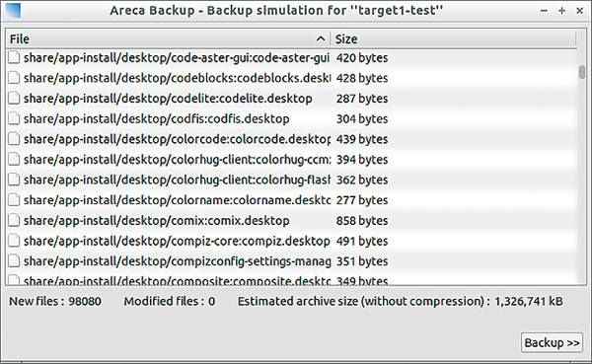
Task: Click file icon for compizconfig-settings-manager row
Action: (x=14, y=261)
